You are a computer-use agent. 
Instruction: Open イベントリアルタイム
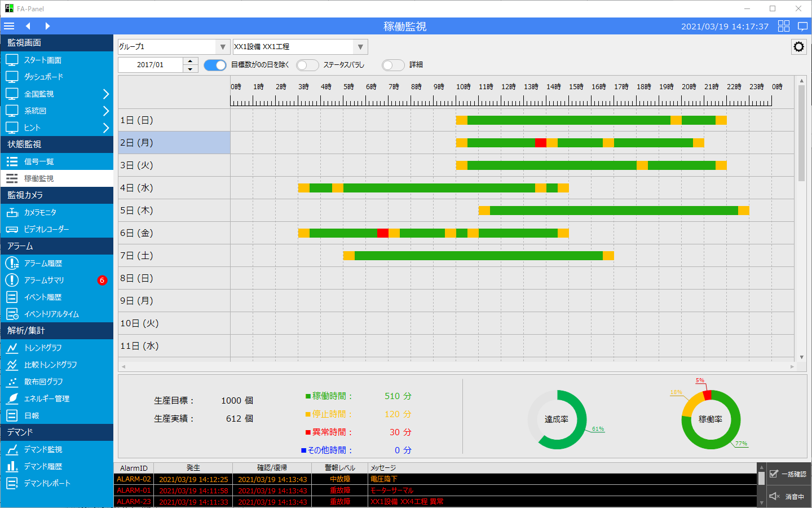coord(56,314)
